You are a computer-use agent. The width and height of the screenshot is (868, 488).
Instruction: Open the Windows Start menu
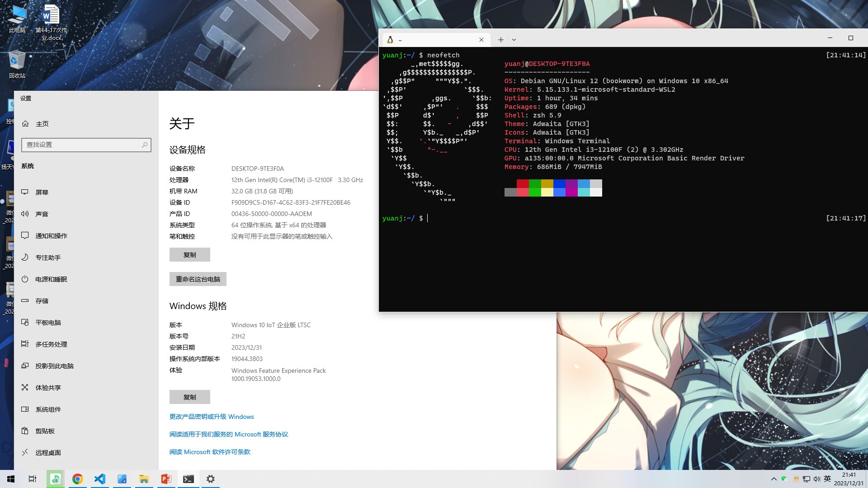coord(11,479)
